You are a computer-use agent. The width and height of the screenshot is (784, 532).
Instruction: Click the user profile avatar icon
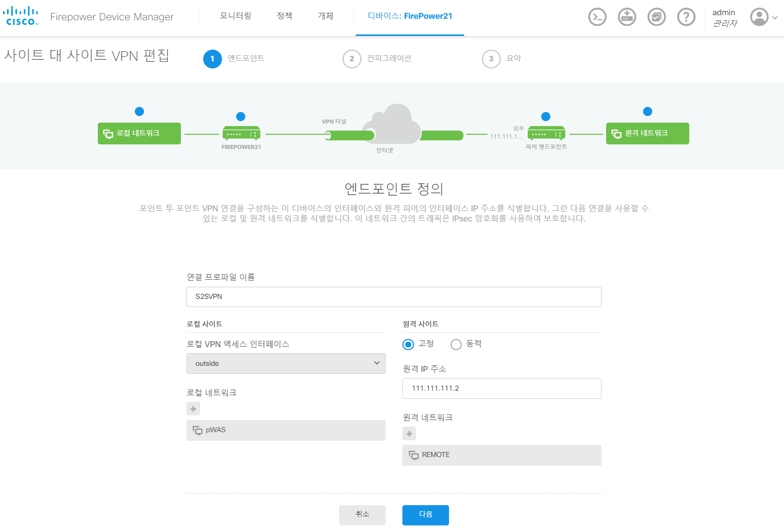759,17
